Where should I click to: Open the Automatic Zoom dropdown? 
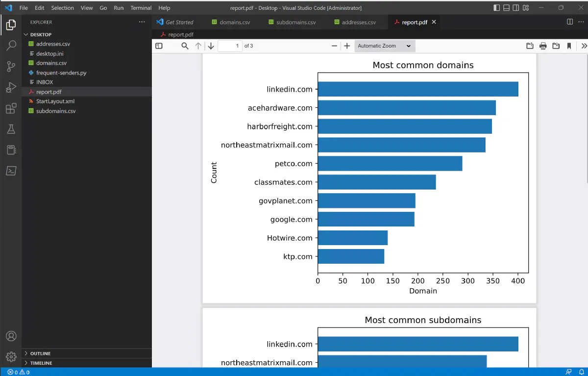click(385, 46)
